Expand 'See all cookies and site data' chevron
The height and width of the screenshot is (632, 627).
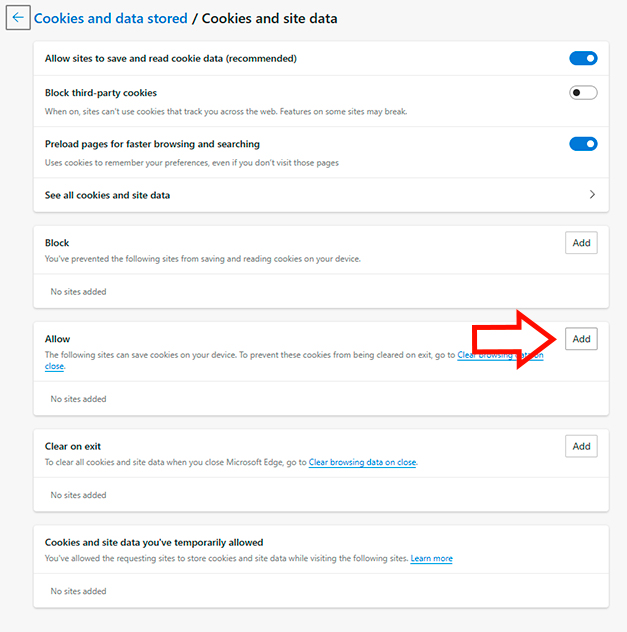[592, 195]
